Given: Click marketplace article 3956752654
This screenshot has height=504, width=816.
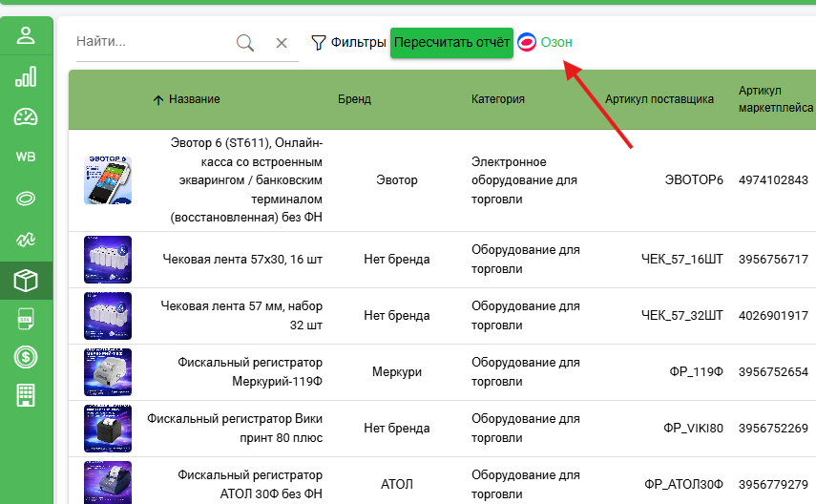Looking at the screenshot, I should [x=773, y=371].
